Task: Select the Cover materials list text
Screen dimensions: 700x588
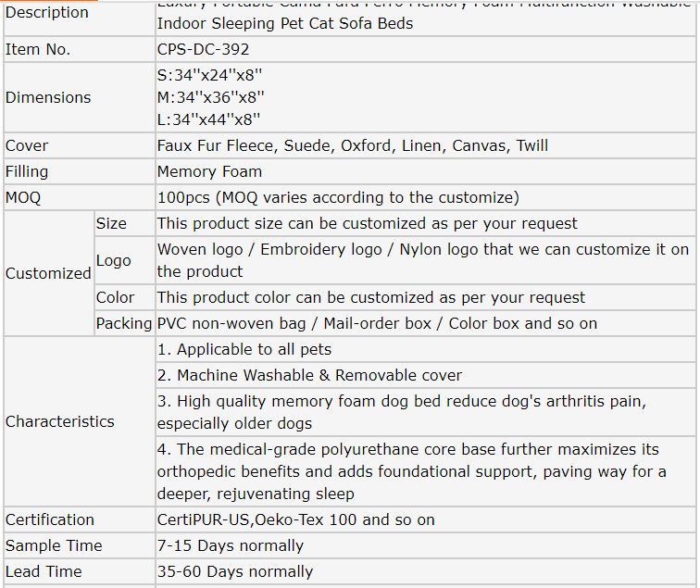Action: (352, 145)
